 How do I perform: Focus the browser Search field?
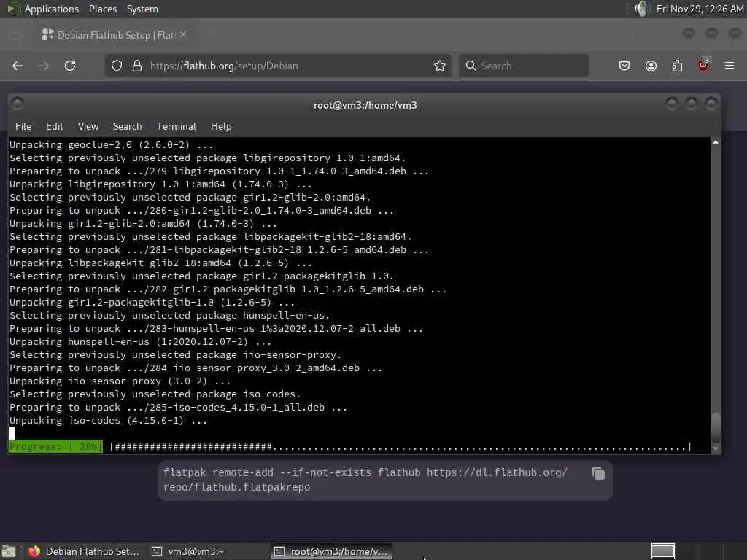(x=524, y=66)
